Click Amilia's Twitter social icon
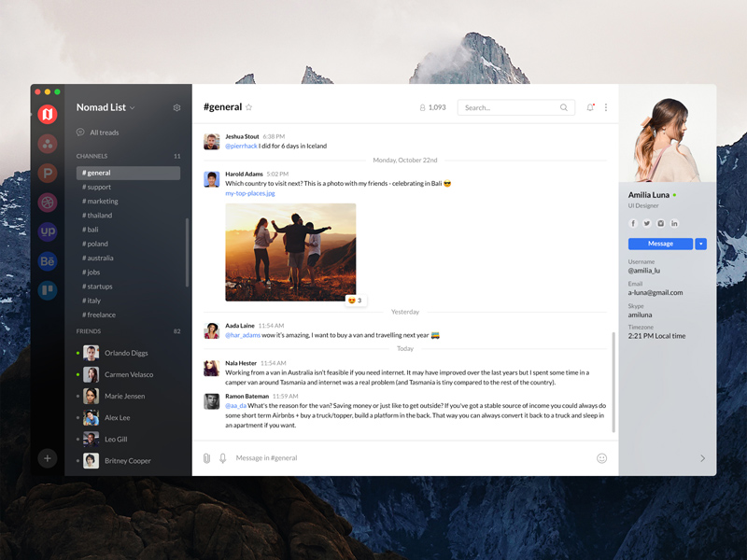The image size is (747, 560). tap(647, 223)
